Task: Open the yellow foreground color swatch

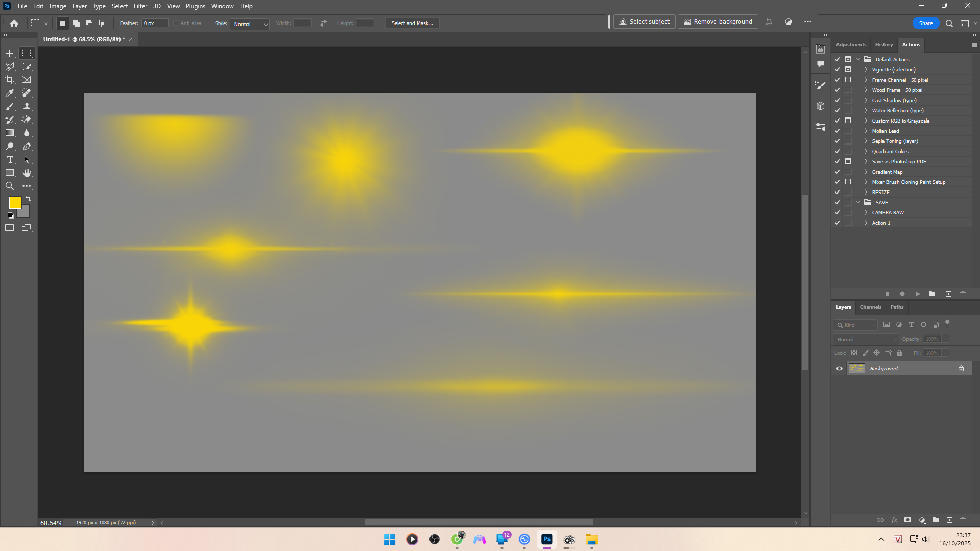Action: (15, 203)
